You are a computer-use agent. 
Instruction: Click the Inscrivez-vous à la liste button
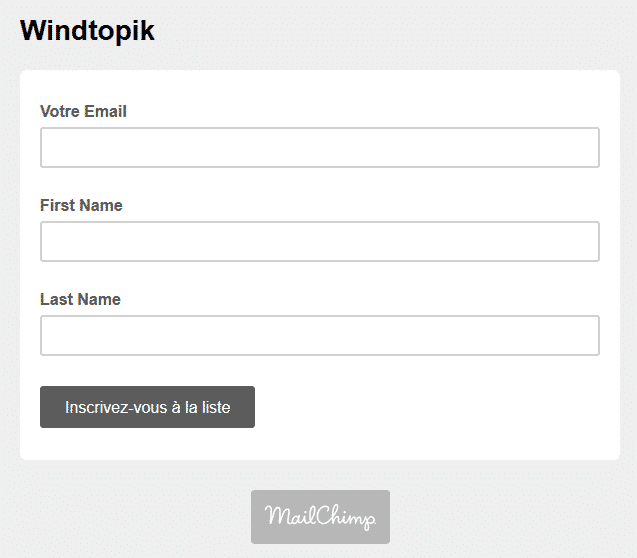pos(147,407)
